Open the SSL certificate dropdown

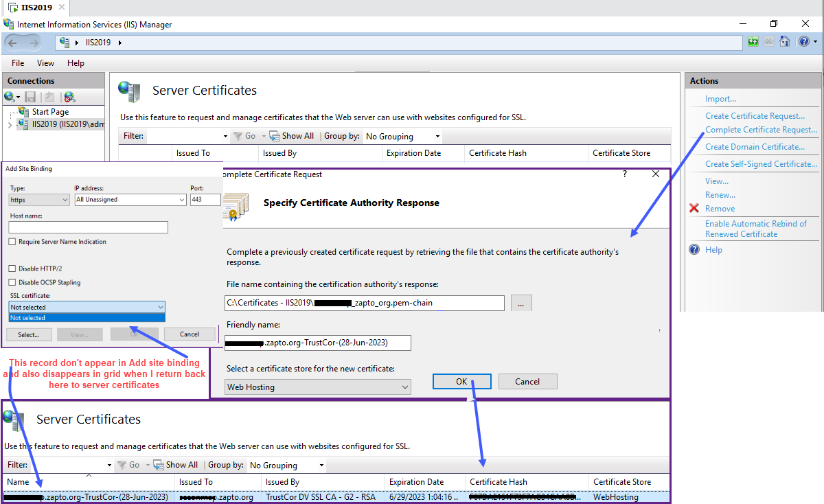87,307
